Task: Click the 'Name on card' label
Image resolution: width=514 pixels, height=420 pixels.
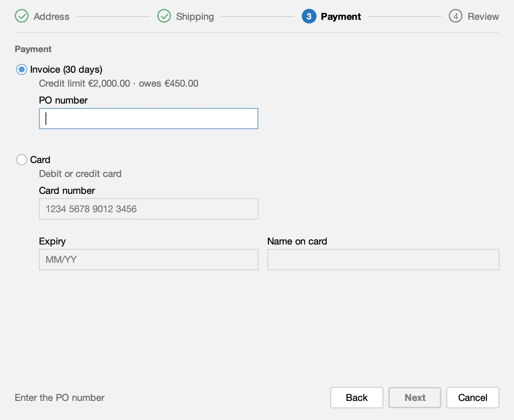Action: tap(297, 241)
